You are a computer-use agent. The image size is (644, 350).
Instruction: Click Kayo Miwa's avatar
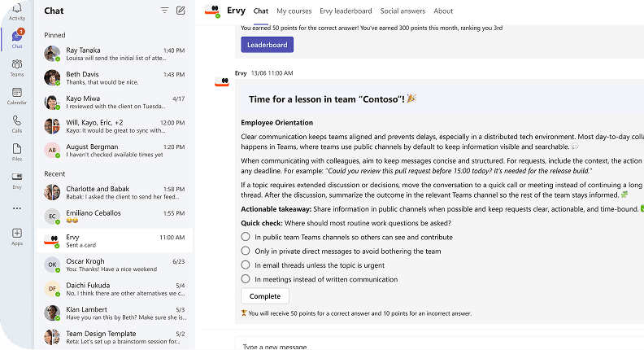[x=52, y=102]
